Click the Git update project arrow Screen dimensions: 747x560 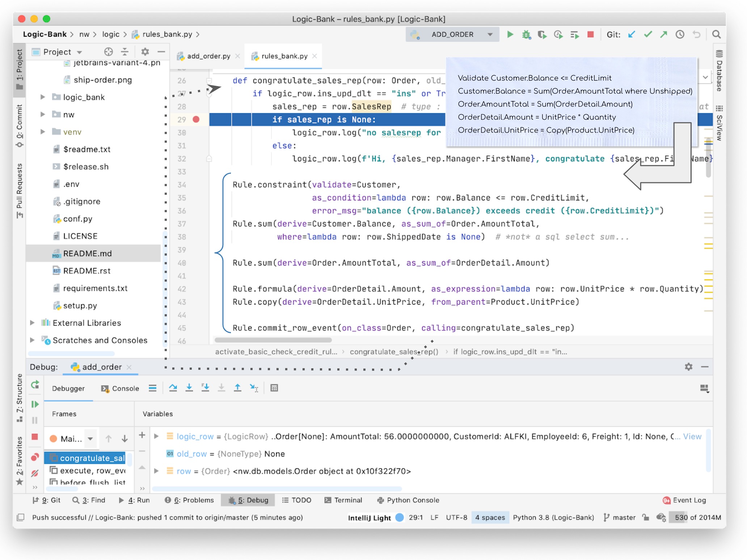pos(632,34)
